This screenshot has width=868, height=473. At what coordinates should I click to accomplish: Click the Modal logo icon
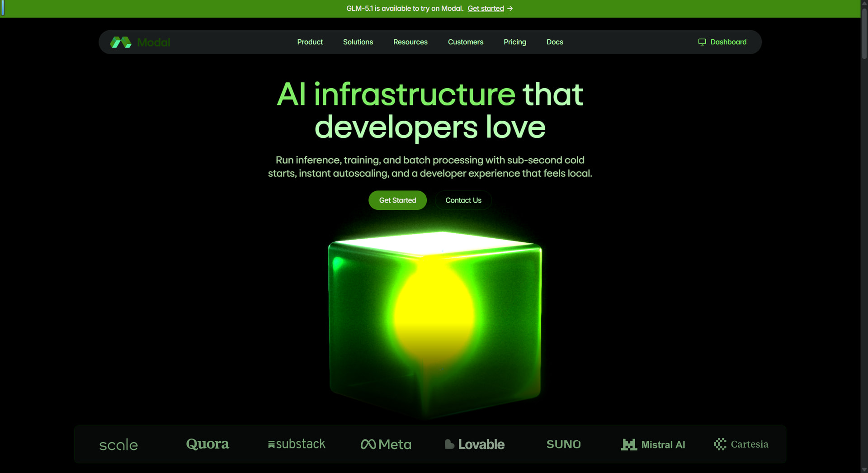[121, 42]
